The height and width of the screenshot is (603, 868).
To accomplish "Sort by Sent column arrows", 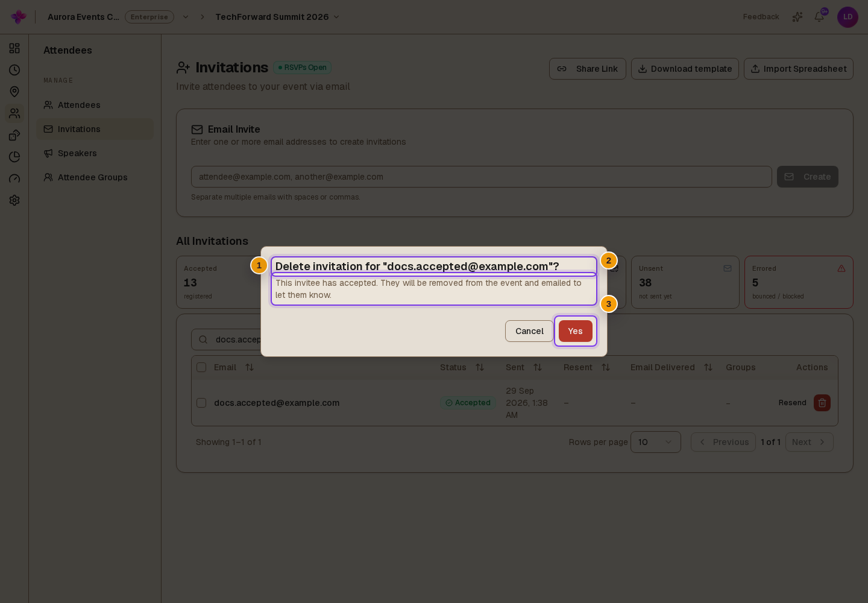I will (x=538, y=367).
